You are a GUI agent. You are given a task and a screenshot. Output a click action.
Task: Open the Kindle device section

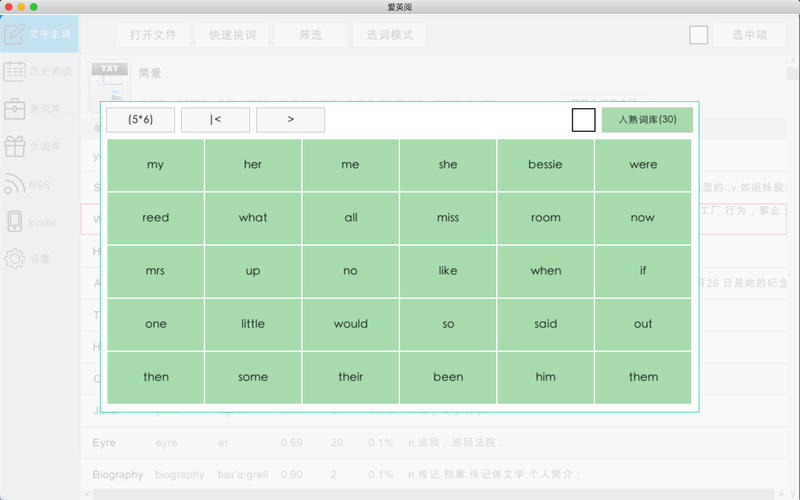point(39,221)
